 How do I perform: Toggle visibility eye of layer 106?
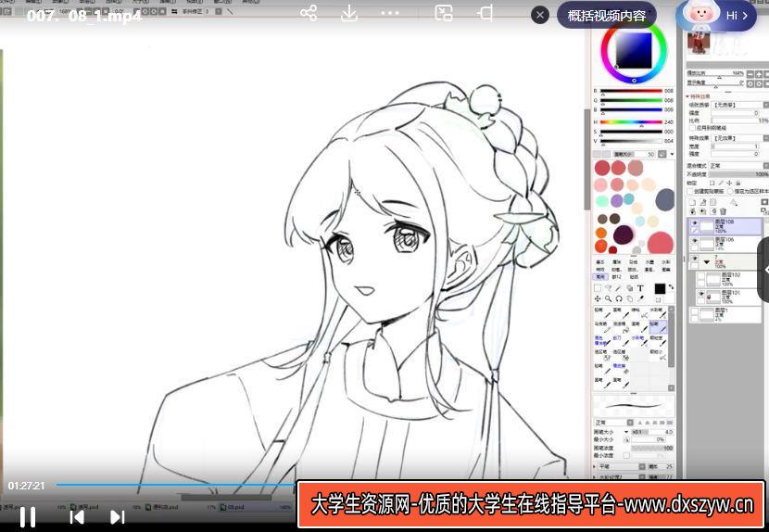coord(695,240)
